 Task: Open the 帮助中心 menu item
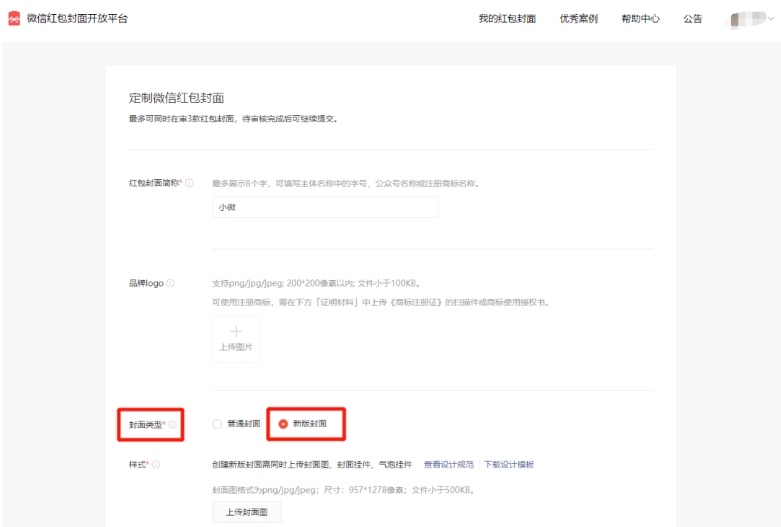click(640, 19)
